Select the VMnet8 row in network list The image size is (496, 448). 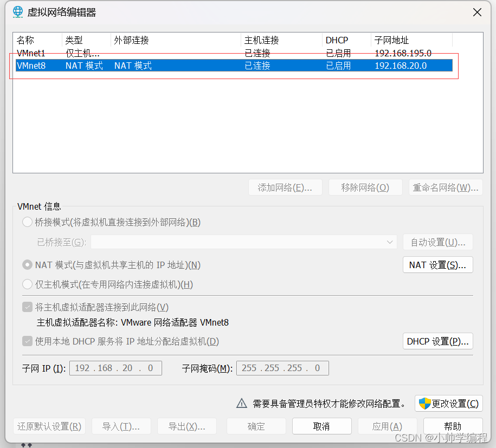[x=234, y=66]
